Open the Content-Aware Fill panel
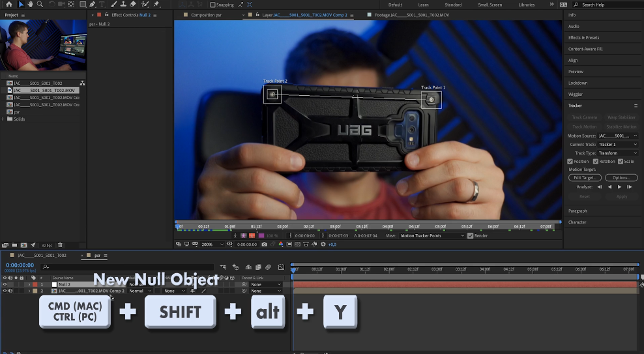 pos(585,49)
